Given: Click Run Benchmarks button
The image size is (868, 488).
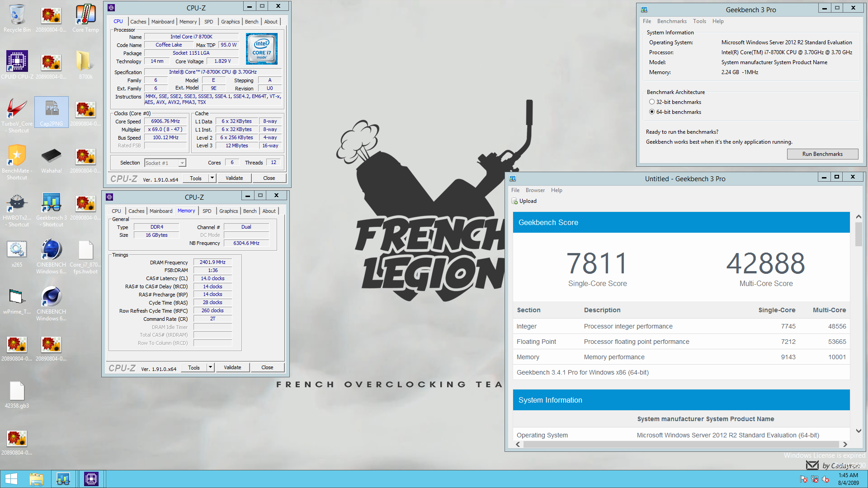Looking at the screenshot, I should [x=822, y=154].
